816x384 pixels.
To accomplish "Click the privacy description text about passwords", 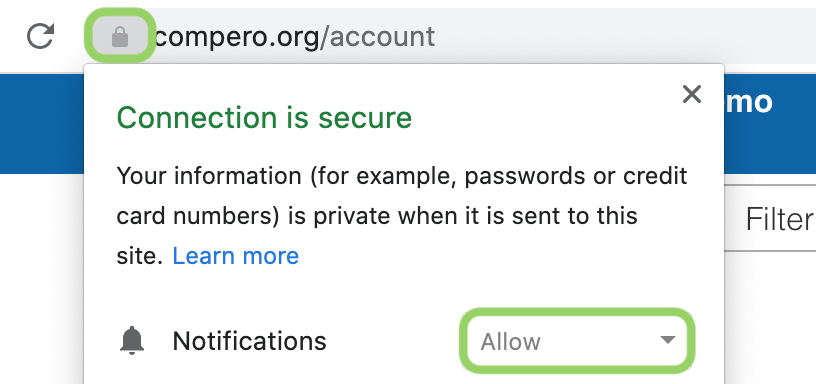I will (x=402, y=215).
